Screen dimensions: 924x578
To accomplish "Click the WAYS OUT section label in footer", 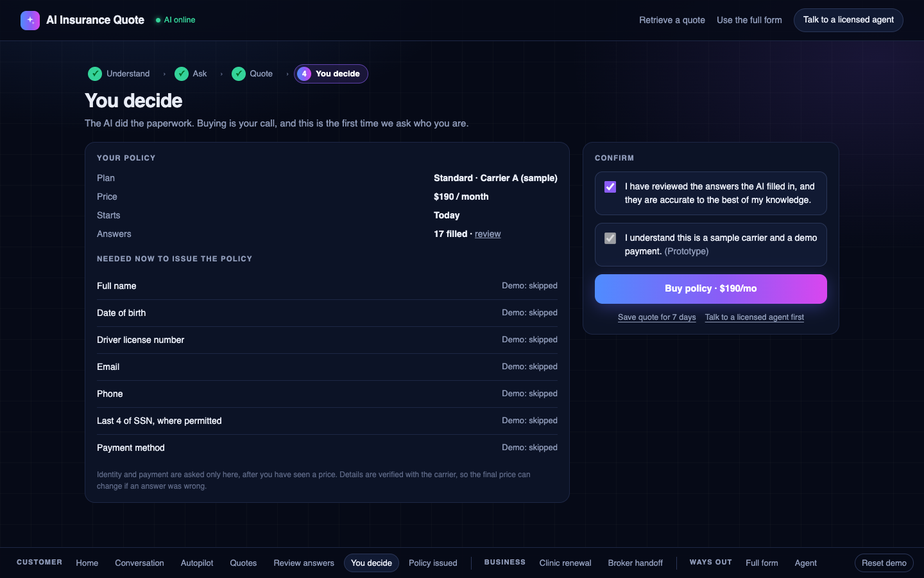I will pos(711,562).
